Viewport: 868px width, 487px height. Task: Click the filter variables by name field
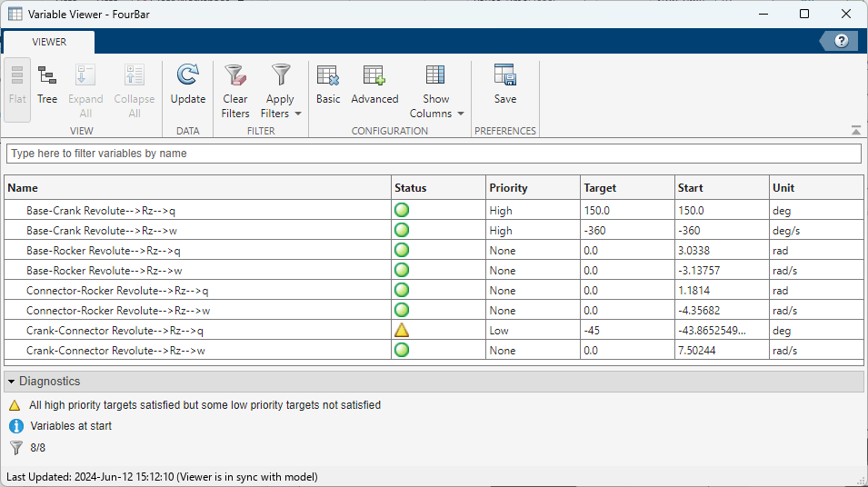tap(434, 154)
